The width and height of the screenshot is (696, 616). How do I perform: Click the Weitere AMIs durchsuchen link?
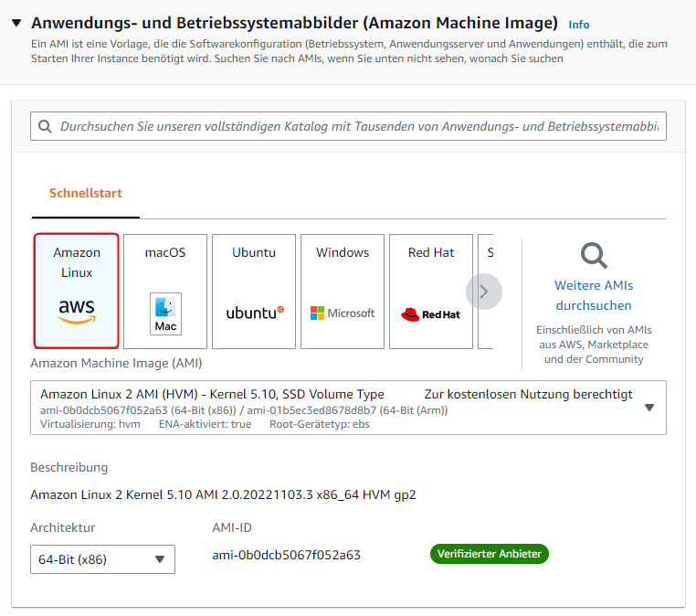coord(594,295)
